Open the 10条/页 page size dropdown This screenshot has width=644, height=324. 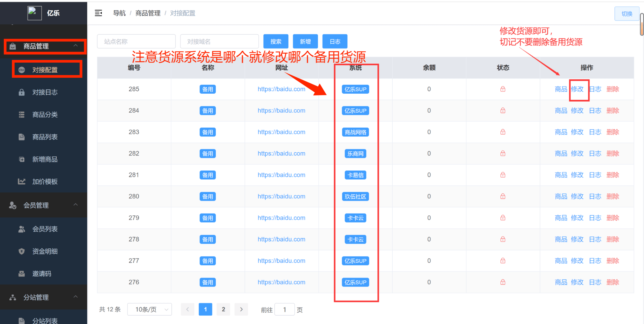(x=149, y=309)
